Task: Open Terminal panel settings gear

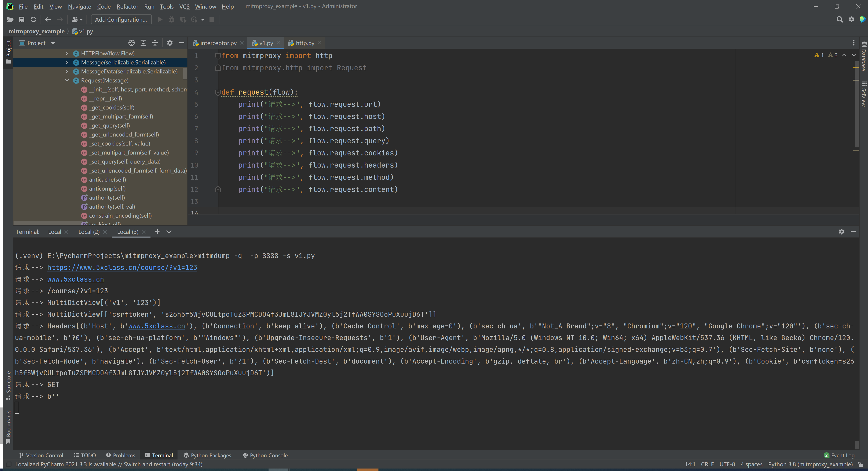Action: pyautogui.click(x=841, y=232)
